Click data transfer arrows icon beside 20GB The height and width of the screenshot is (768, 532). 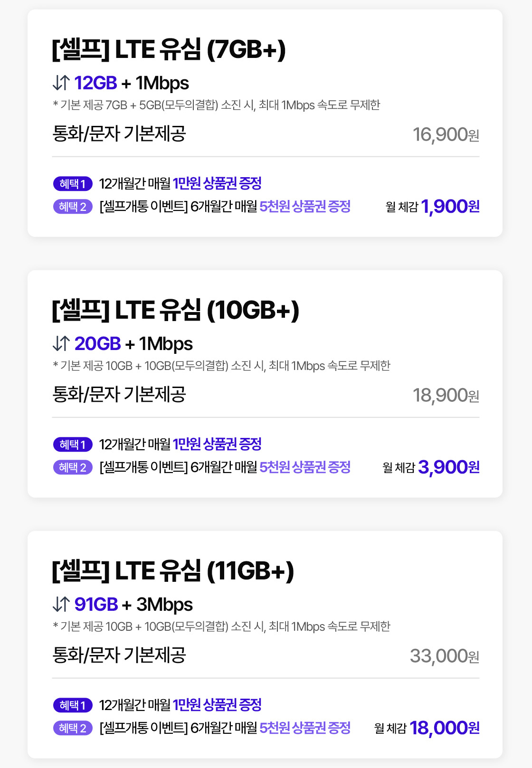61,343
